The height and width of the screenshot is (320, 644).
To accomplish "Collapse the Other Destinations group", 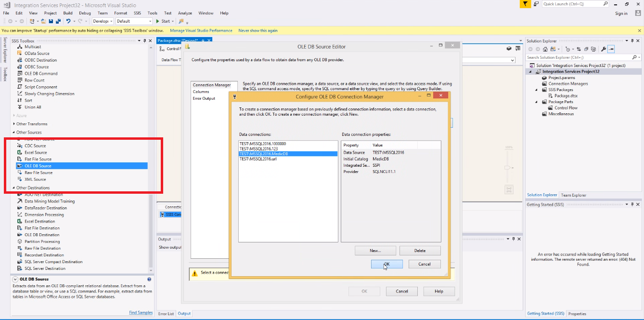I will (x=13, y=188).
